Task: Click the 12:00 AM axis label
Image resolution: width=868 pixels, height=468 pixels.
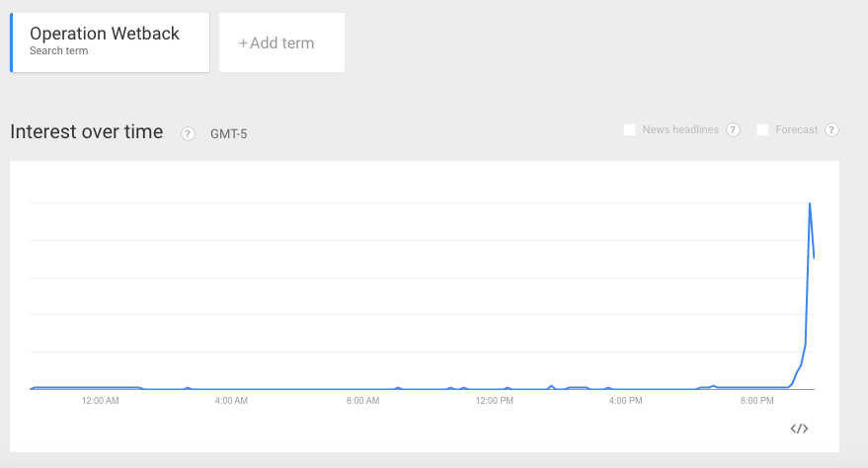Action: click(100, 401)
